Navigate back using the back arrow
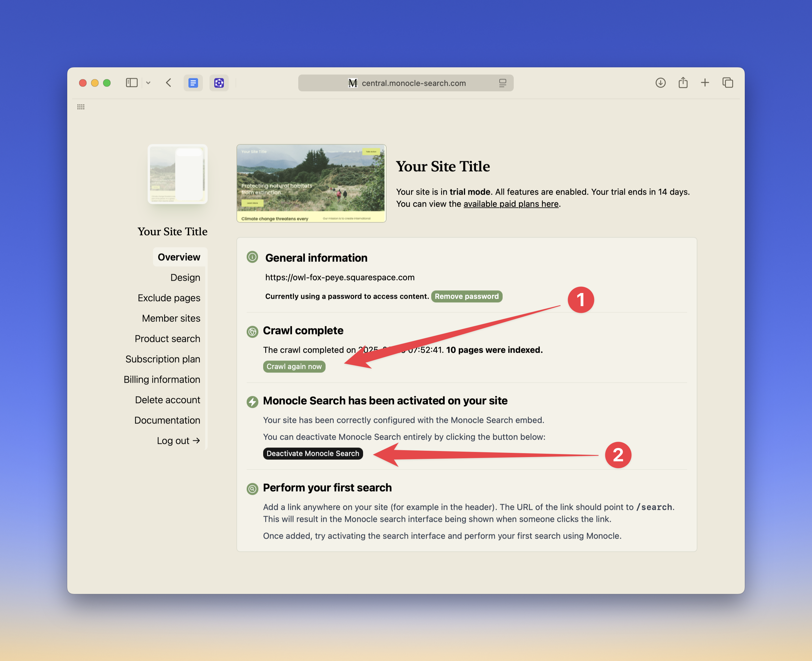The width and height of the screenshot is (812, 661). pyautogui.click(x=168, y=83)
